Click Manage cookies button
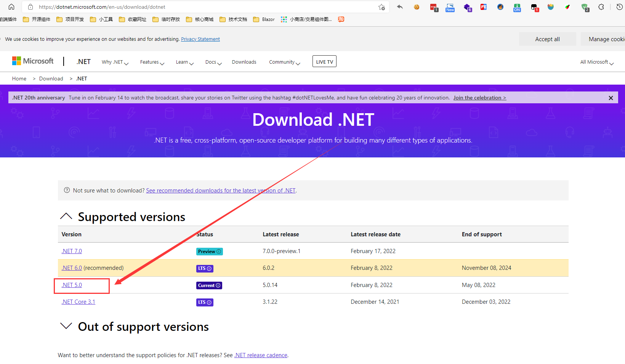Image resolution: width=625 pixels, height=364 pixels. 603,39
